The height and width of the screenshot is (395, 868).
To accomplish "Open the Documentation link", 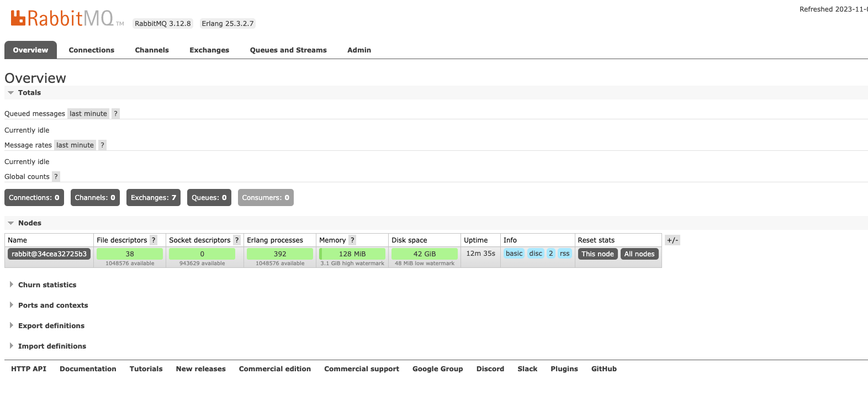I will 88,369.
